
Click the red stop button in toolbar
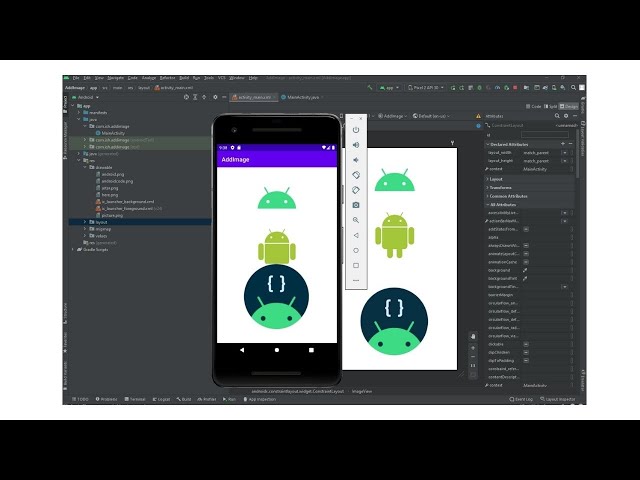pyautogui.click(x=515, y=87)
